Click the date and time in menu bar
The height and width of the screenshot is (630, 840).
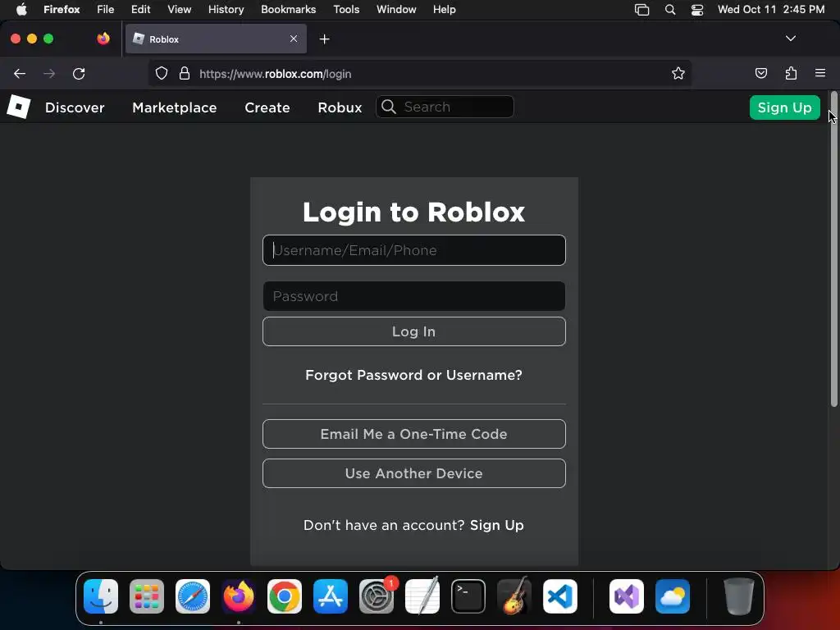tap(771, 9)
